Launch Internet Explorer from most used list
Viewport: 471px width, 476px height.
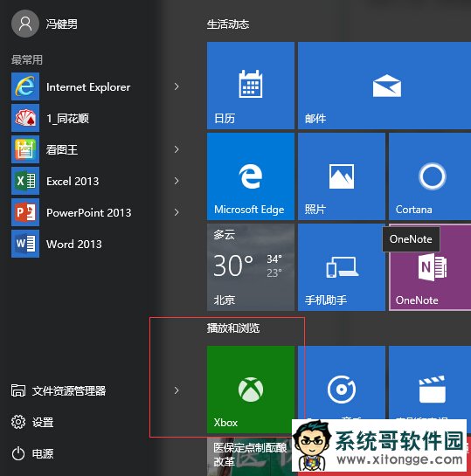click(x=25, y=86)
